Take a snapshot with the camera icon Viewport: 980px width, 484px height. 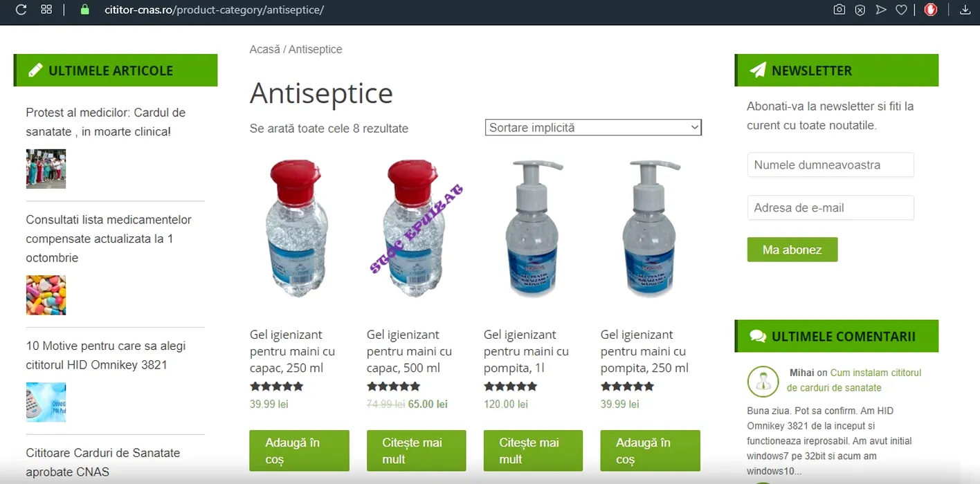839,10
